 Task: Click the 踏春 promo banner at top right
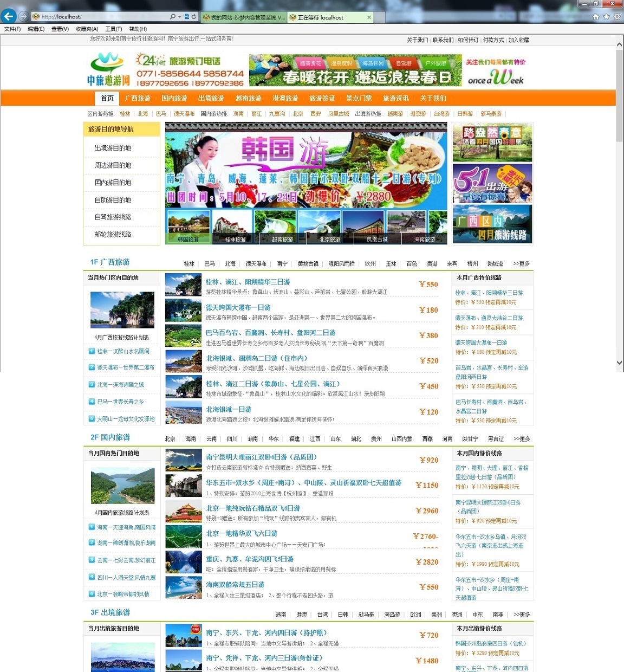click(x=492, y=143)
